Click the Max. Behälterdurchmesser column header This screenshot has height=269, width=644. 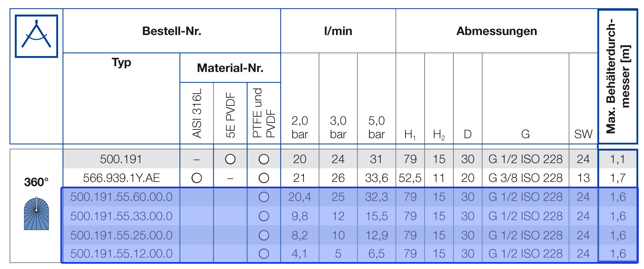(618, 77)
